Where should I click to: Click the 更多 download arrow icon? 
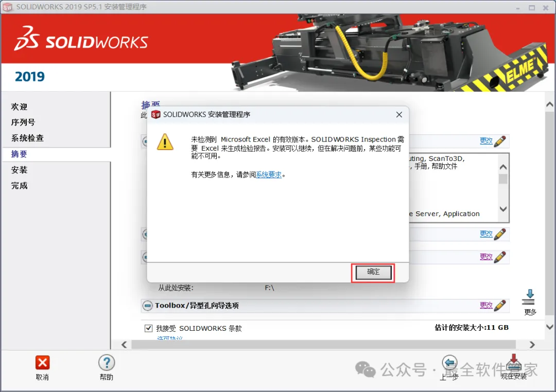pos(530,297)
